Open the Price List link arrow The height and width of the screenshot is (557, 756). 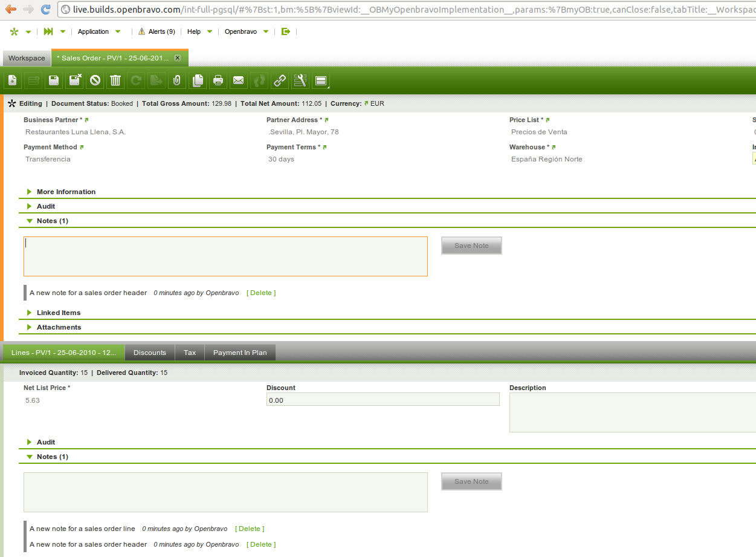pos(548,120)
